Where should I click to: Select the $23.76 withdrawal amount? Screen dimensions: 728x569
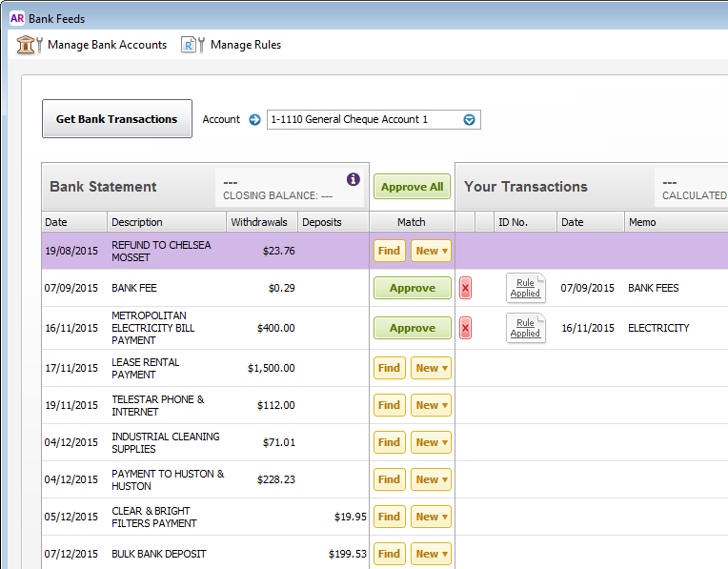278,251
